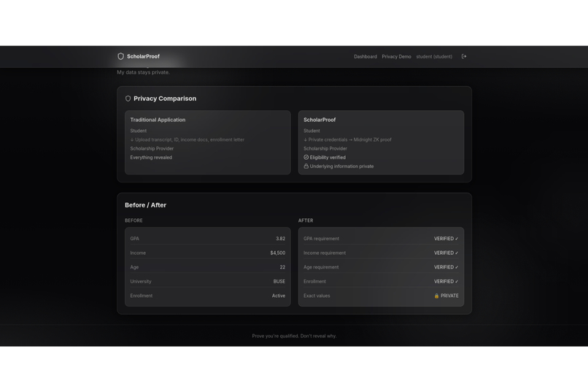
Task: Click the Eligibility verified text
Action: pos(328,157)
